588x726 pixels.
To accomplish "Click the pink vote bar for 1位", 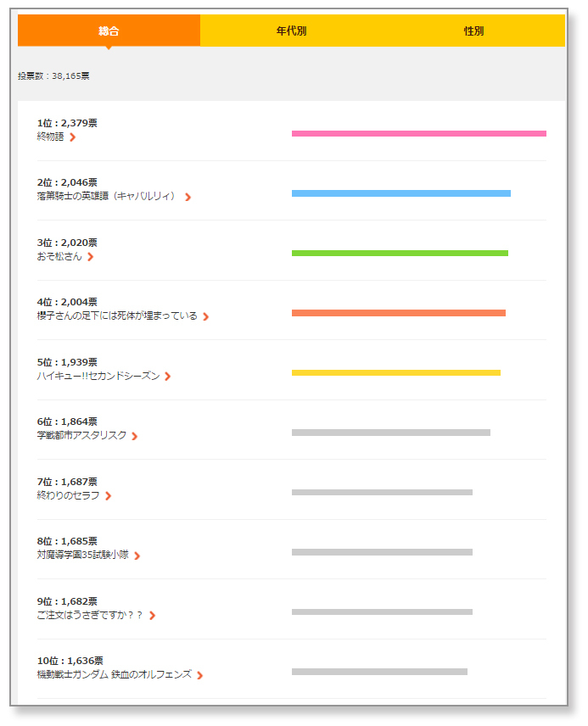I will pos(418,133).
